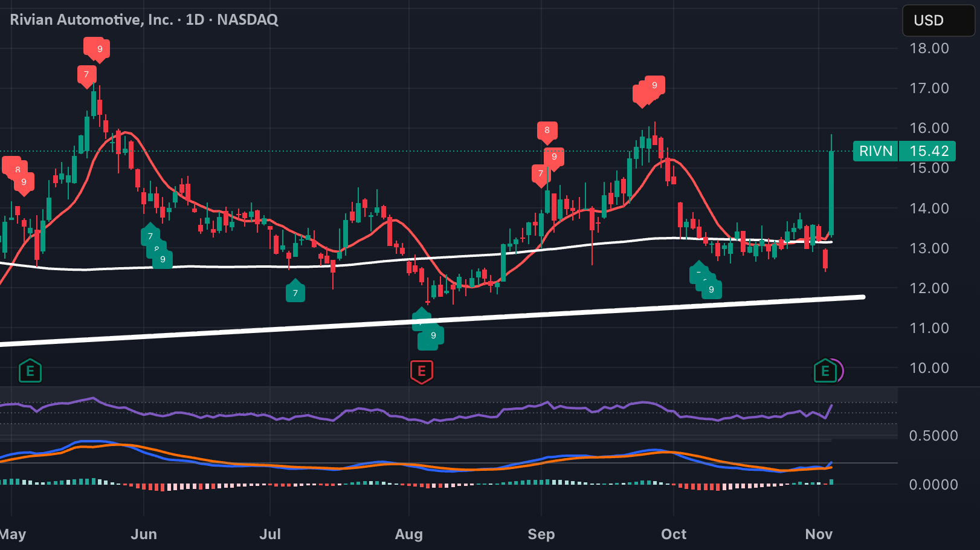Click the Rivian Automotive, Inc. symbol title
Screen dimensions: 980x550
coord(92,20)
